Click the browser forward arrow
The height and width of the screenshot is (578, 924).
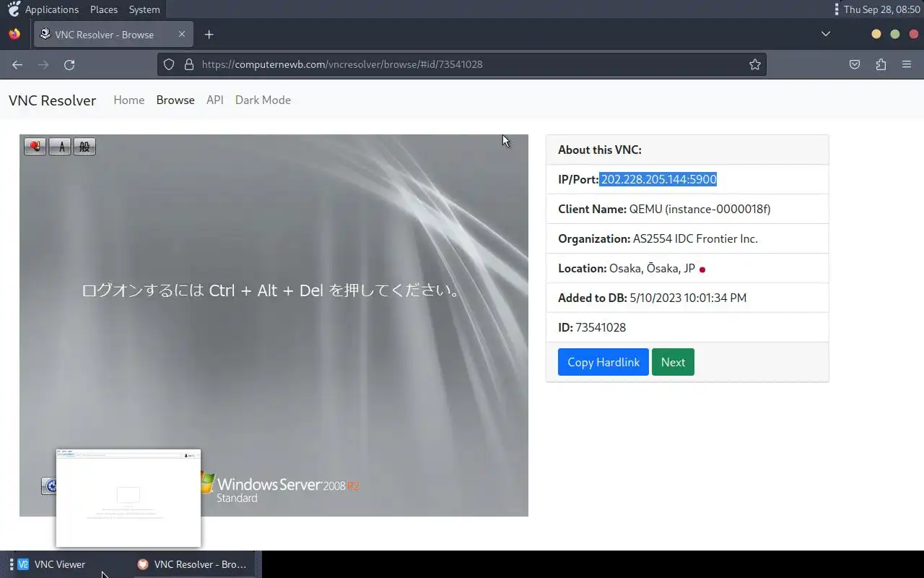pyautogui.click(x=43, y=64)
